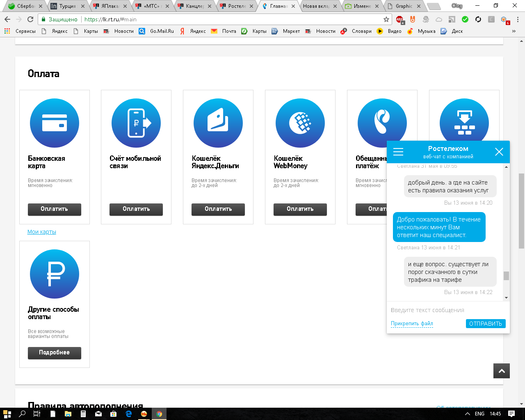Open the Музыка bookmark

(x=422, y=31)
